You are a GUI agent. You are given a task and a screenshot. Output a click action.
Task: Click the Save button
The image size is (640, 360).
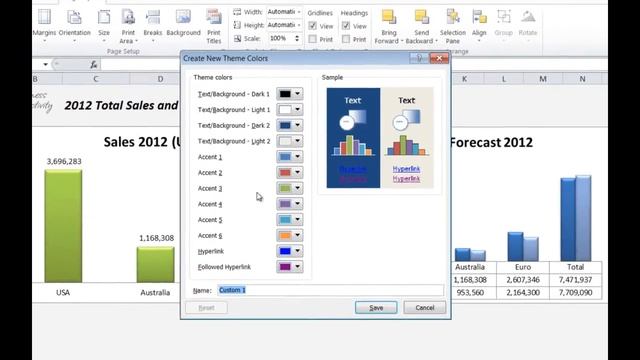[x=376, y=308]
